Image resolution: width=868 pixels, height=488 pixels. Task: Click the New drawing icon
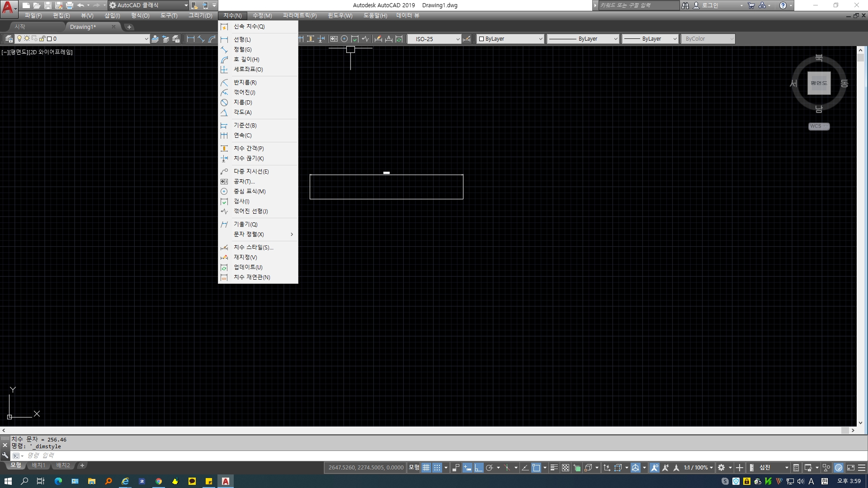tap(26, 5)
